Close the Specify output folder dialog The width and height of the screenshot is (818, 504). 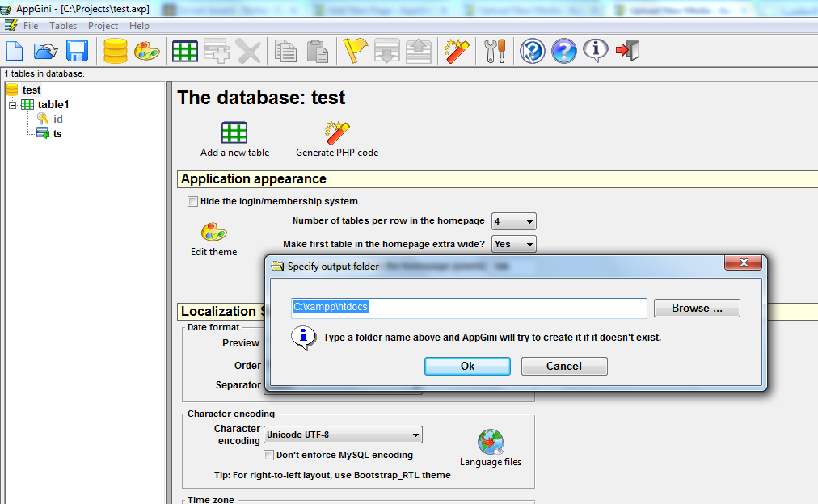[x=744, y=262]
